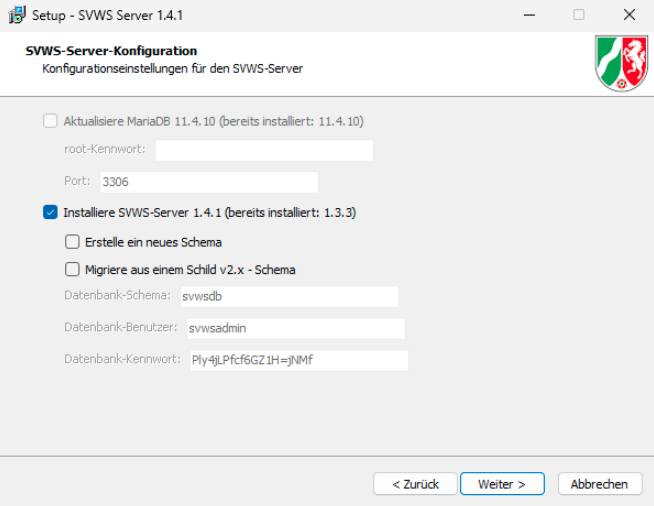Click the Datenbank-Kennwort label
This screenshot has width=654, height=506.
pos(123,359)
